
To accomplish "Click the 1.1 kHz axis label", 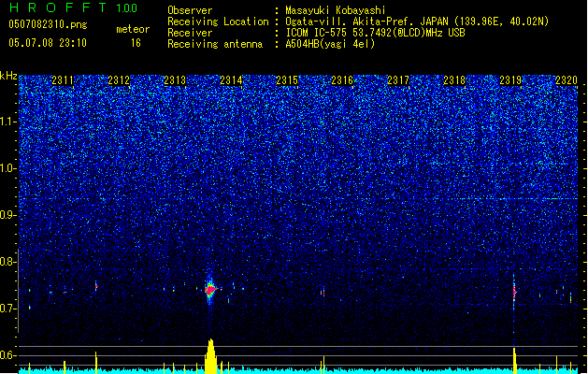I will pyautogui.click(x=8, y=122).
